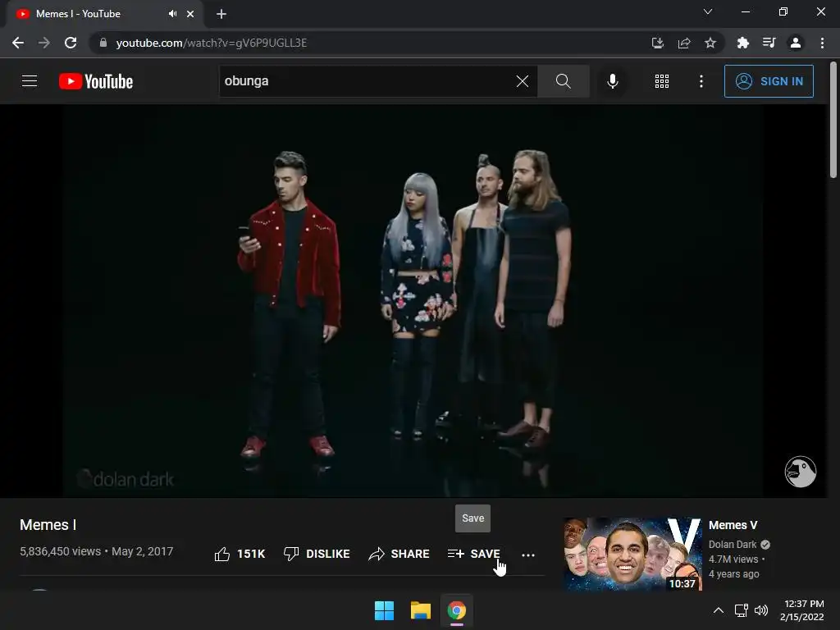Click the address bar URL
Viewport: 840px width, 630px height.
pyautogui.click(x=211, y=43)
